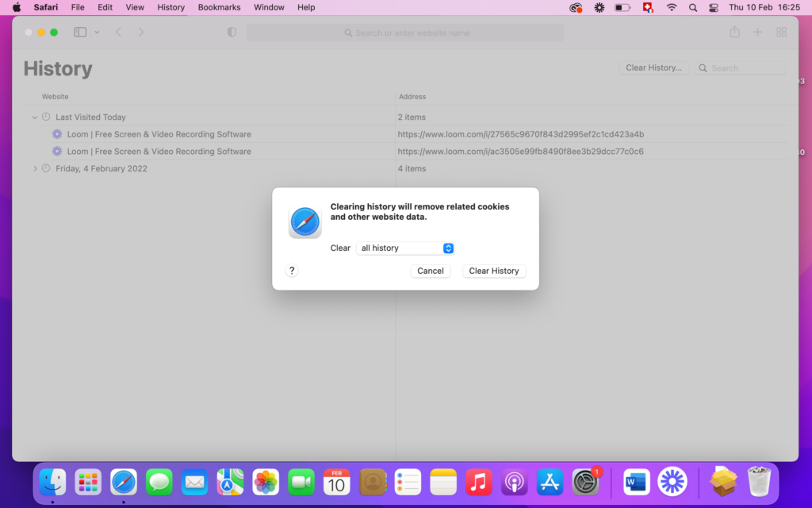Open a new tab with plus icon
Screen dimensions: 812x508
757,33
